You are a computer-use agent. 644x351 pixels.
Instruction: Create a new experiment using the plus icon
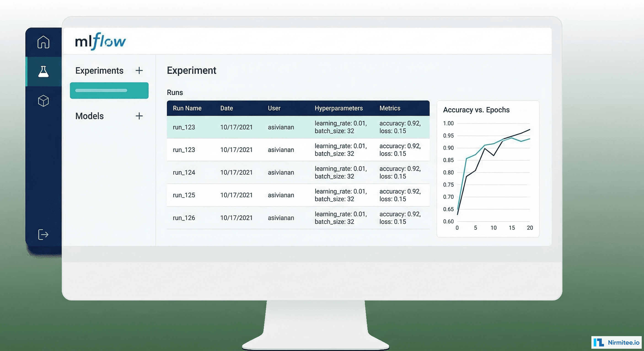139,71
